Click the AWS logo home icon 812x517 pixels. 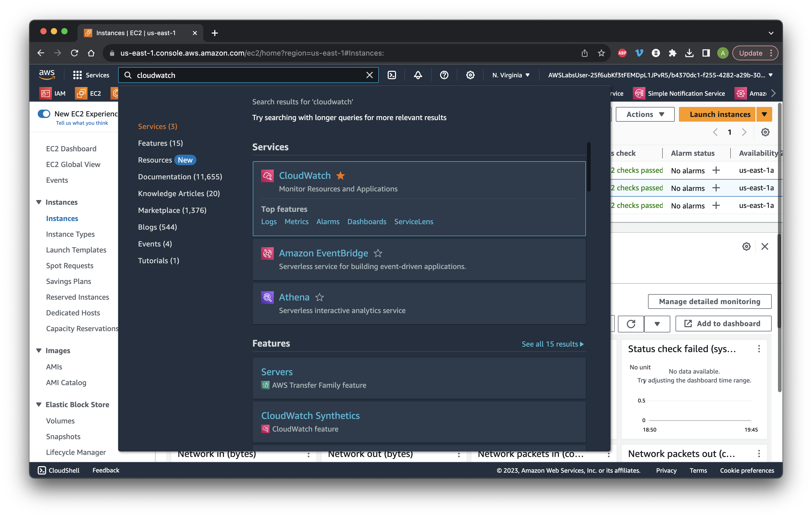coord(47,74)
